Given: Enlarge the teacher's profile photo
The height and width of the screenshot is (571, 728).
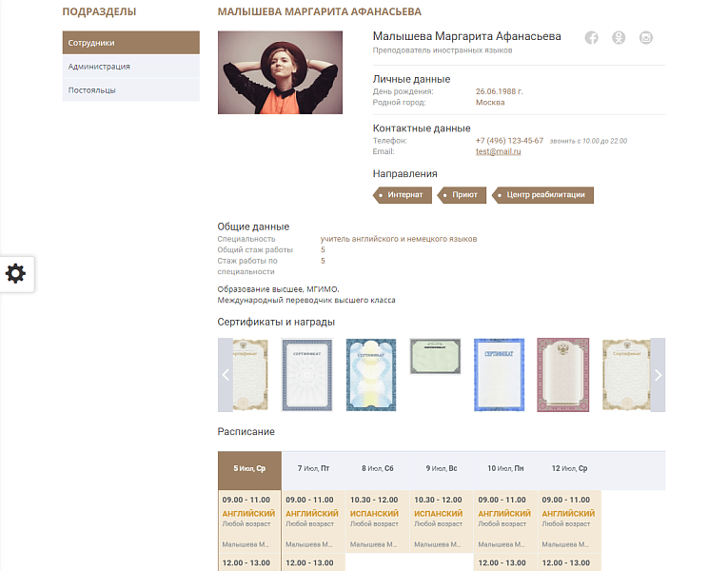Looking at the screenshot, I should coord(280,72).
